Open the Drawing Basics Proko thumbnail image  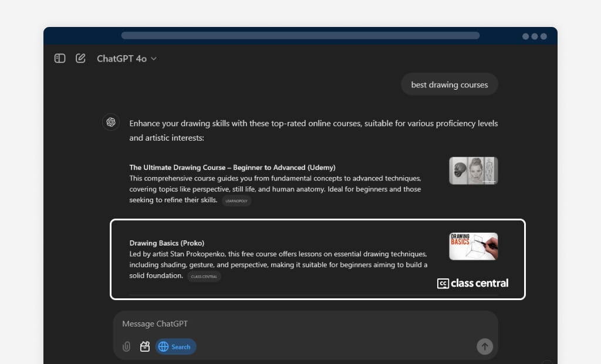point(474,247)
